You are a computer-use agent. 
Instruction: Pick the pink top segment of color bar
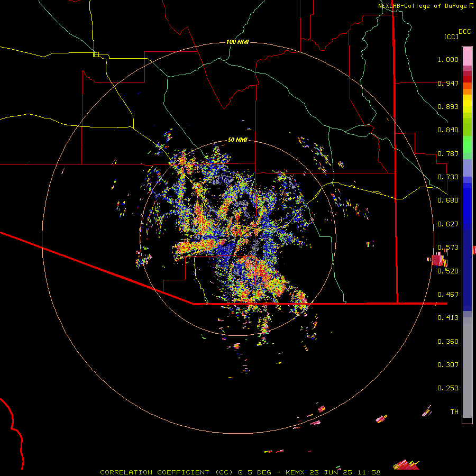pyautogui.click(x=467, y=56)
